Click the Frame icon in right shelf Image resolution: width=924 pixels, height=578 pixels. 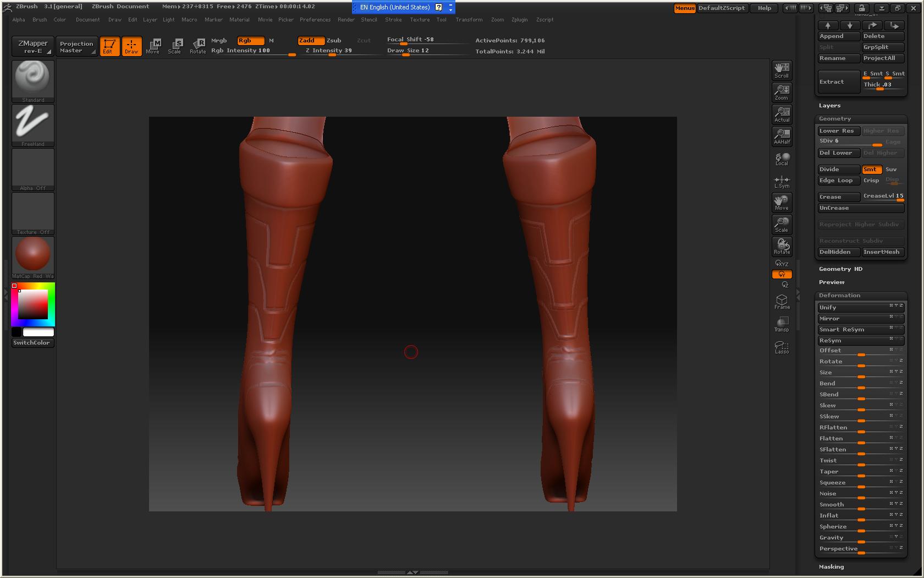coord(782,302)
